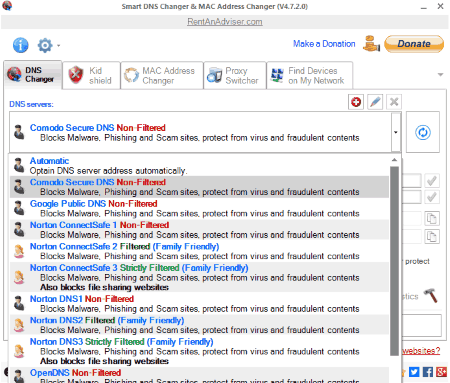
Task: Switch to the Kid shield tab
Action: point(91,75)
